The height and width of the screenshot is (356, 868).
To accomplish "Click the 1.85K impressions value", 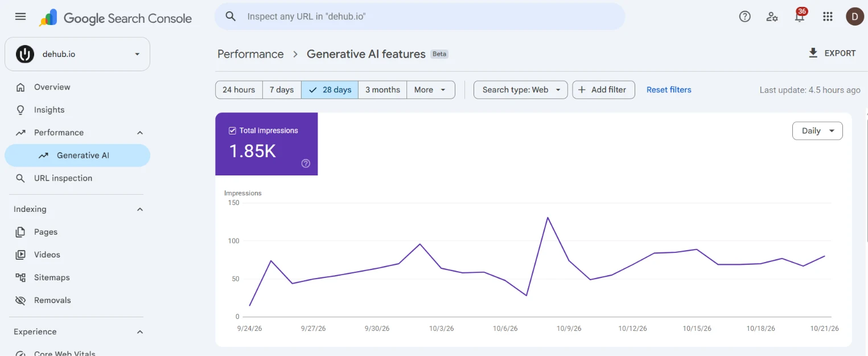I will point(253,151).
